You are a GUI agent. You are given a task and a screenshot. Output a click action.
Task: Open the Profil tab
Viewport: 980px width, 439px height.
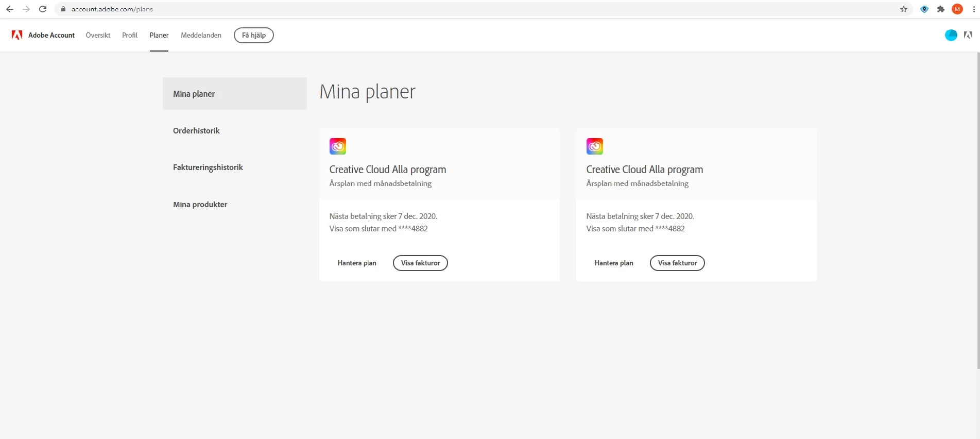point(130,35)
